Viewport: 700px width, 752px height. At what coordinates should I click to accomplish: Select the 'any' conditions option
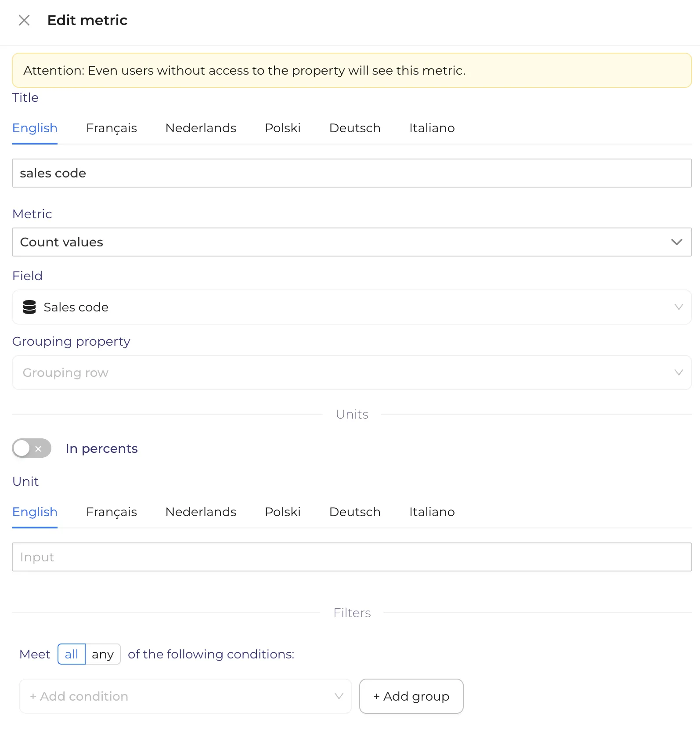coord(103,654)
